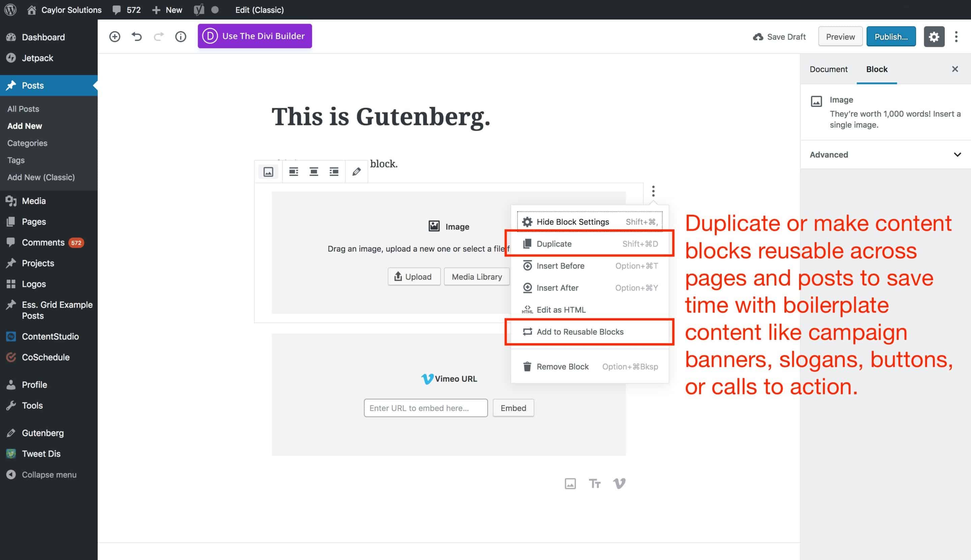This screenshot has height=560, width=971.
Task: Toggle the block more options dots
Action: [x=653, y=191]
